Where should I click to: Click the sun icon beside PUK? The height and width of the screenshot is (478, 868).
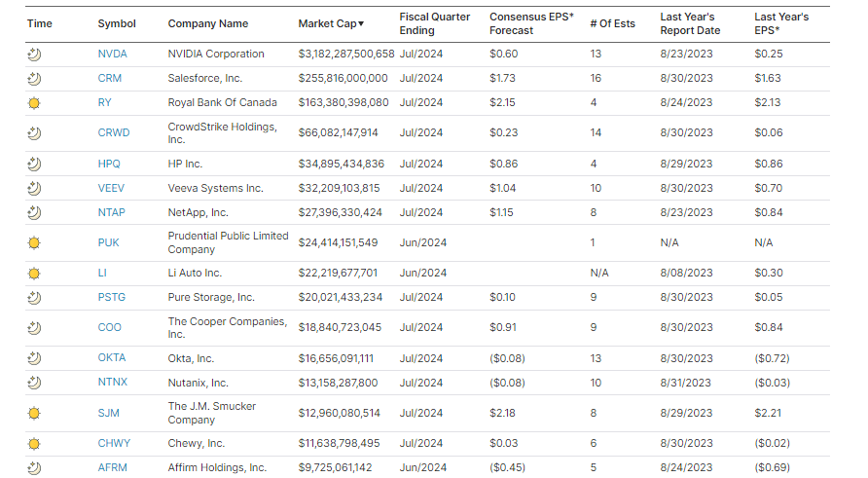(x=34, y=242)
